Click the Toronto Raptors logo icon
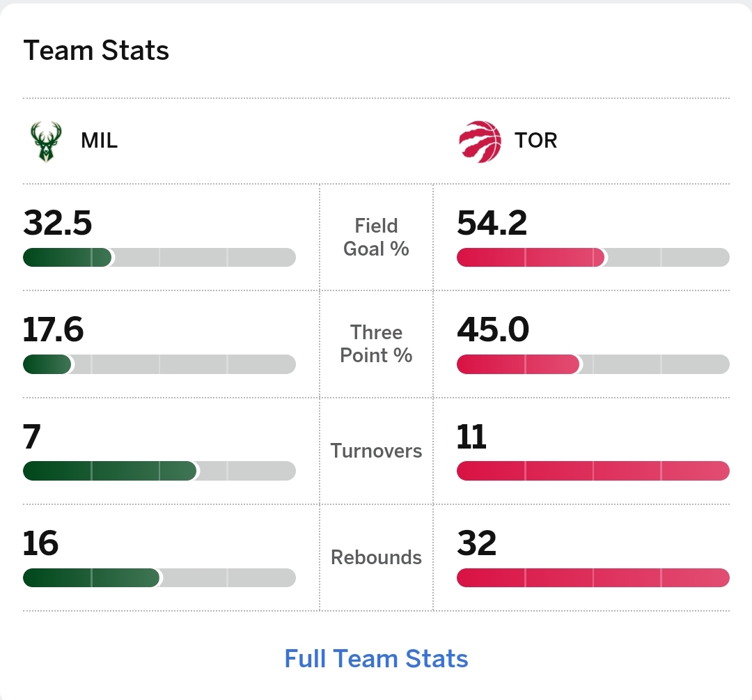Image resolution: width=752 pixels, height=700 pixels. click(x=480, y=141)
